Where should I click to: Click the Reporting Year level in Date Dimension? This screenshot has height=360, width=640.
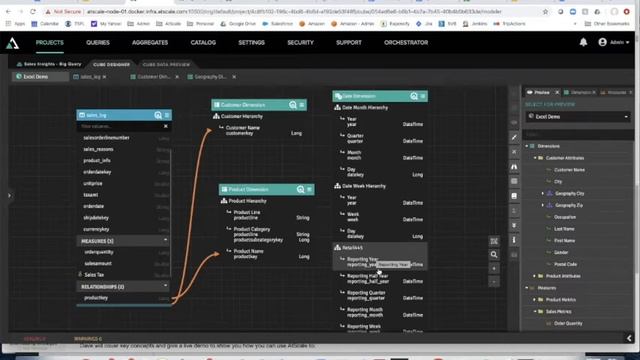[380, 262]
